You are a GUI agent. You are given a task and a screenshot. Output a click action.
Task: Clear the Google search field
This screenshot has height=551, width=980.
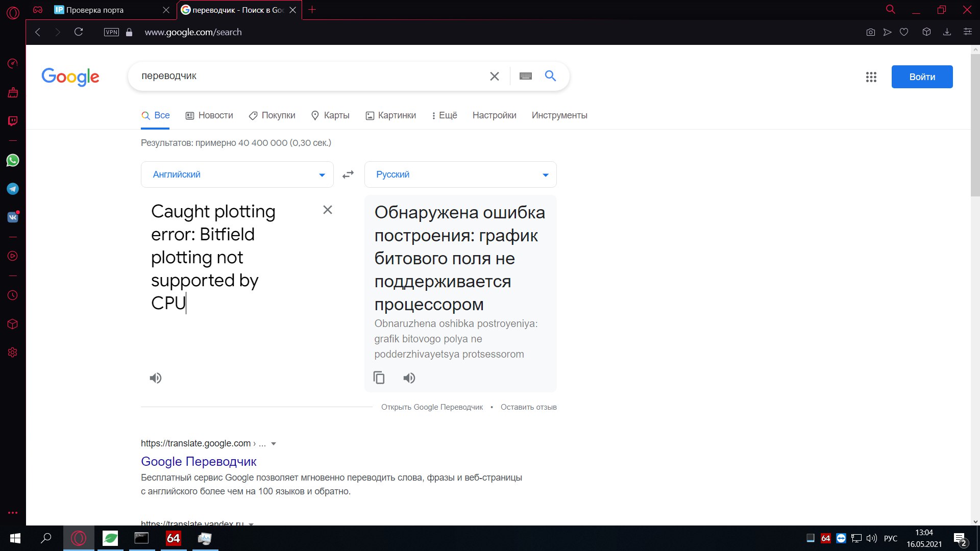tap(495, 76)
